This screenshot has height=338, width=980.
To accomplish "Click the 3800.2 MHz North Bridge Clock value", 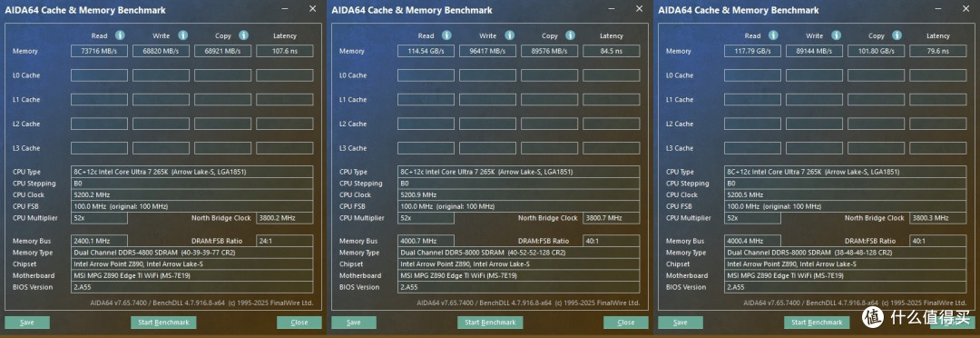I will (x=284, y=218).
